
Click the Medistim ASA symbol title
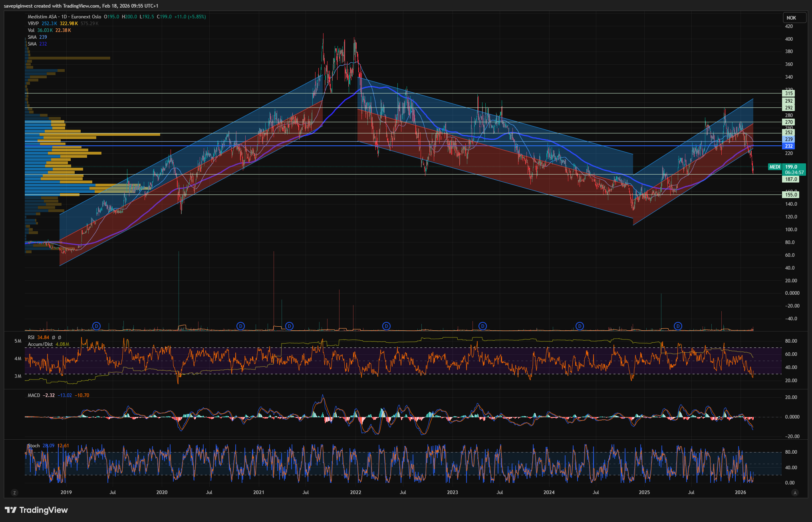pos(42,17)
